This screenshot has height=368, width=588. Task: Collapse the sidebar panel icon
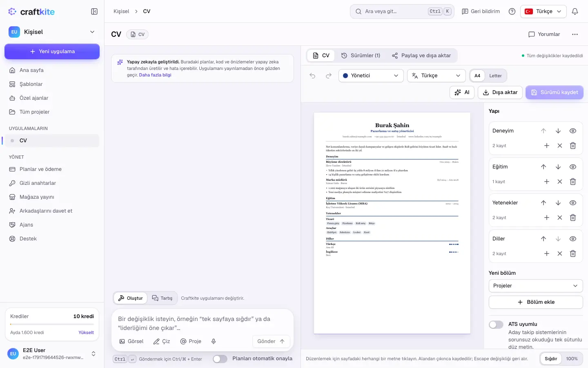pos(94,11)
